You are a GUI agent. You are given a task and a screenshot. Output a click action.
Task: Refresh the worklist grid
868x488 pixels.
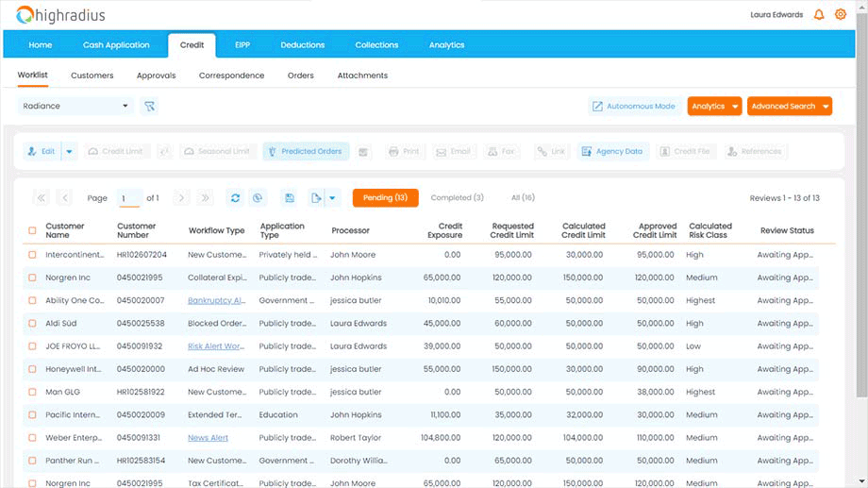(x=235, y=198)
